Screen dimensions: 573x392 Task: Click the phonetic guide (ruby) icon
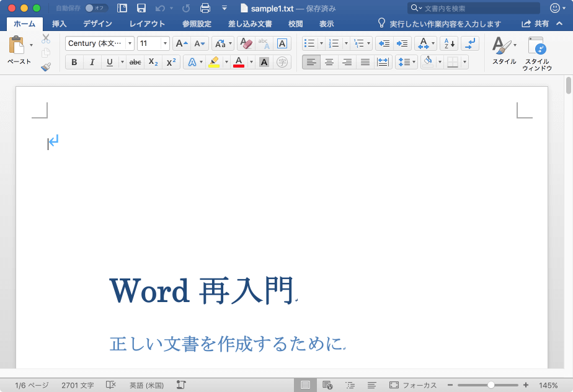264,43
